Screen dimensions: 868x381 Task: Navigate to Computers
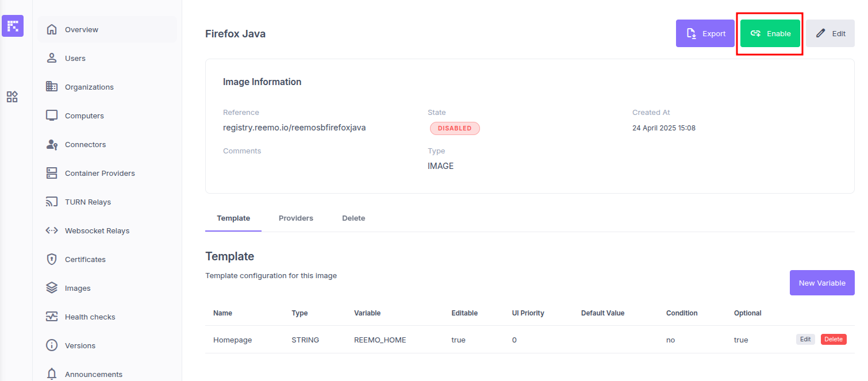click(x=107, y=116)
